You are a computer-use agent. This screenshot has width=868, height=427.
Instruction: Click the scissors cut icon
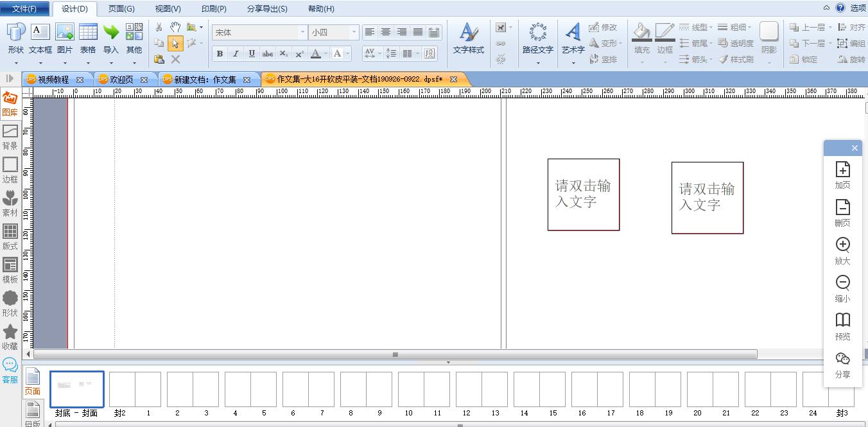point(159,27)
